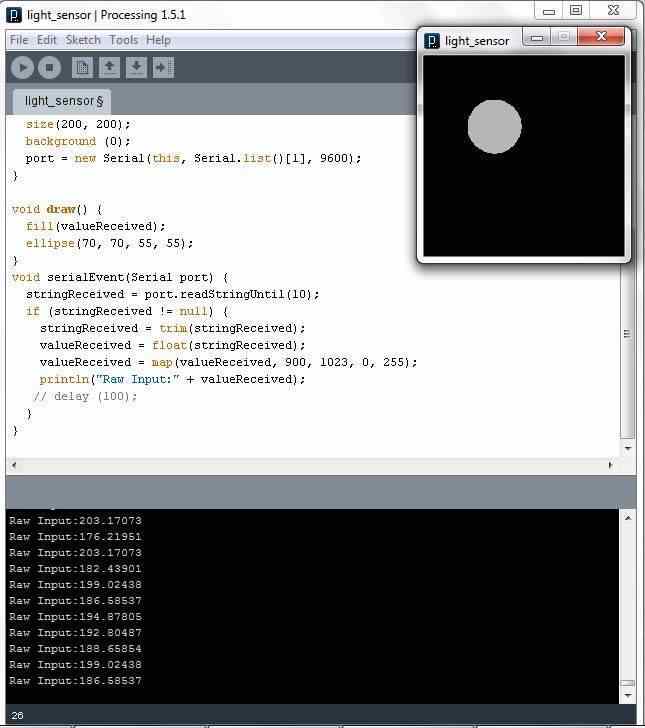Screen dimensions: 645x728
Task: Save the sketch with the down-arrow icon
Action: [x=136, y=68]
